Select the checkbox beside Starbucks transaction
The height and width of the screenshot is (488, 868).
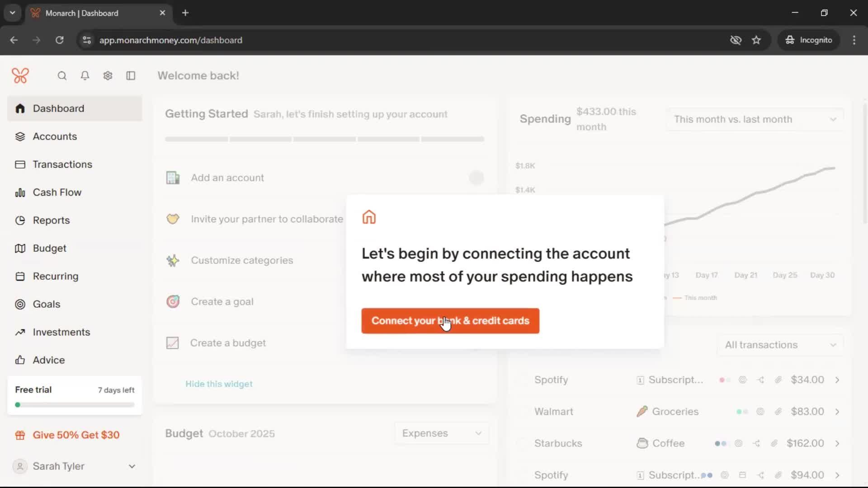[x=522, y=443]
